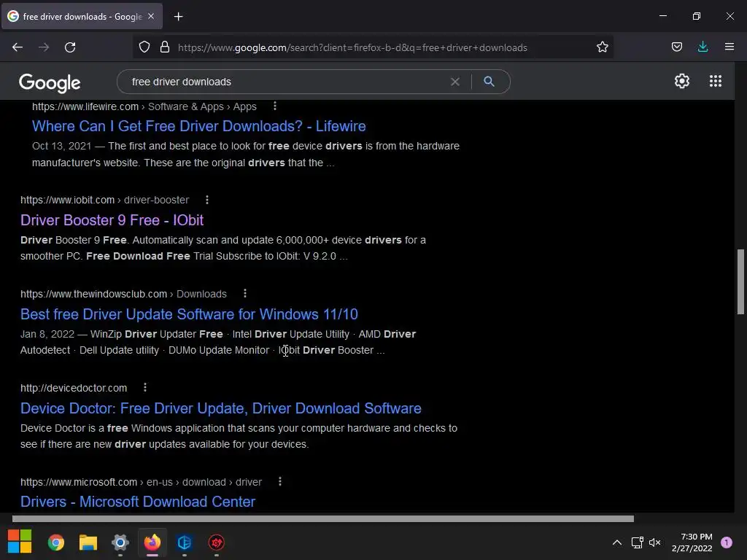The height and width of the screenshot is (560, 747).
Task: Open 'Drivers - Microsoft Download Center' result
Action: (138, 502)
